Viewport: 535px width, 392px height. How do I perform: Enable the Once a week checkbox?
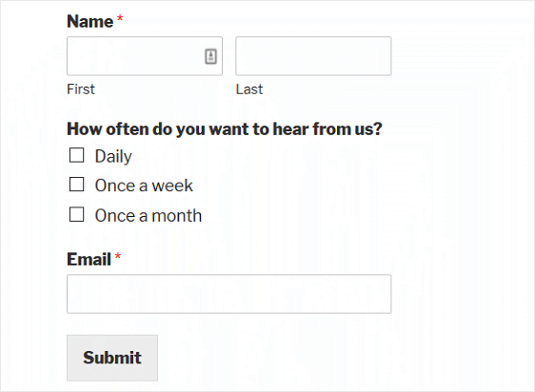pos(77,185)
